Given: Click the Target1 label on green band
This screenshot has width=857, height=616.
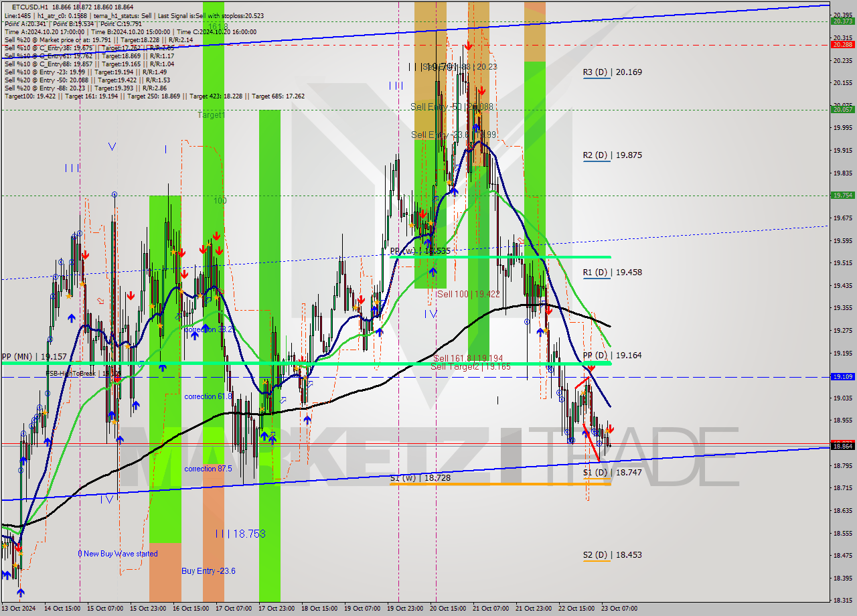Looking at the screenshot, I should (212, 115).
